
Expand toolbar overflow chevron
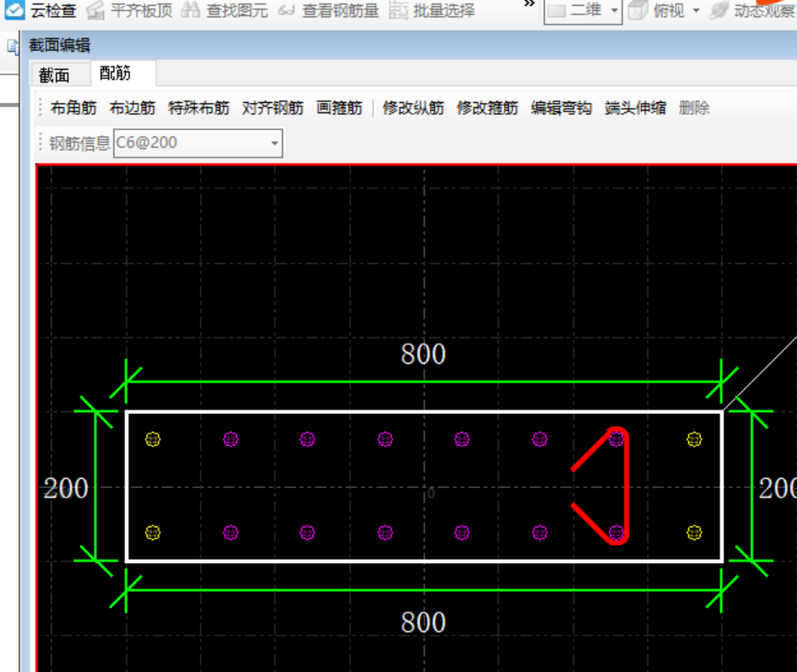[529, 4]
